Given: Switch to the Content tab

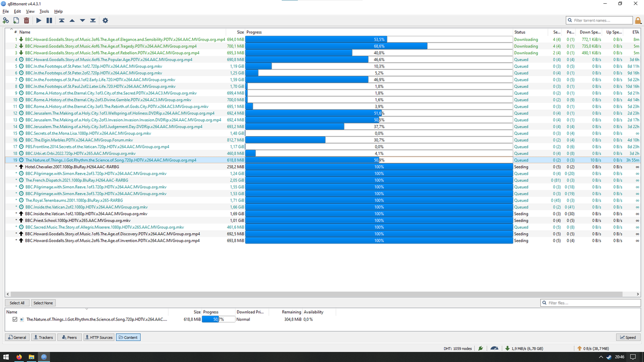Looking at the screenshot, I should pyautogui.click(x=128, y=337).
